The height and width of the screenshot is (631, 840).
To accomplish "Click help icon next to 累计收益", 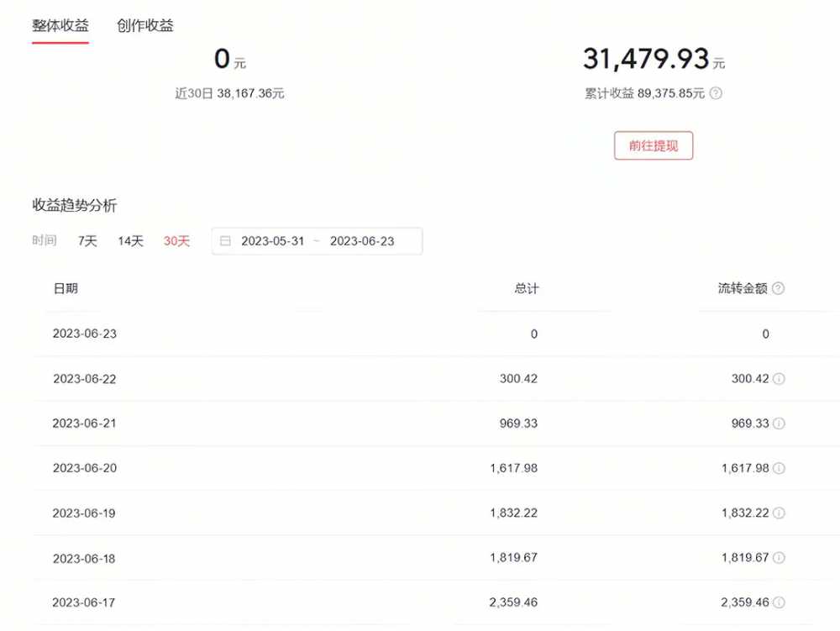I will [x=716, y=93].
